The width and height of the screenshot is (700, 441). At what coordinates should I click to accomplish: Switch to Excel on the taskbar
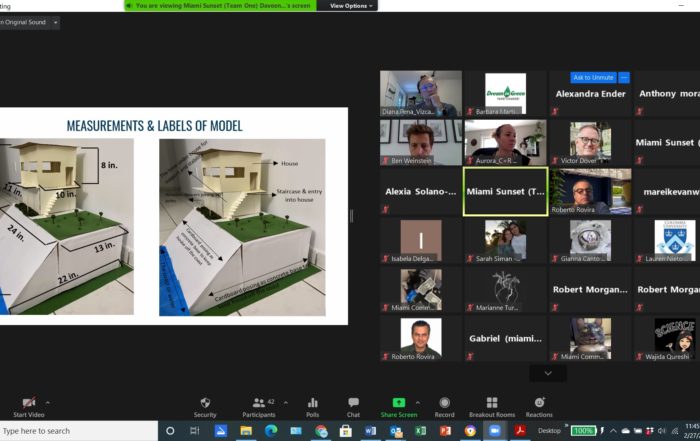pos(421,431)
